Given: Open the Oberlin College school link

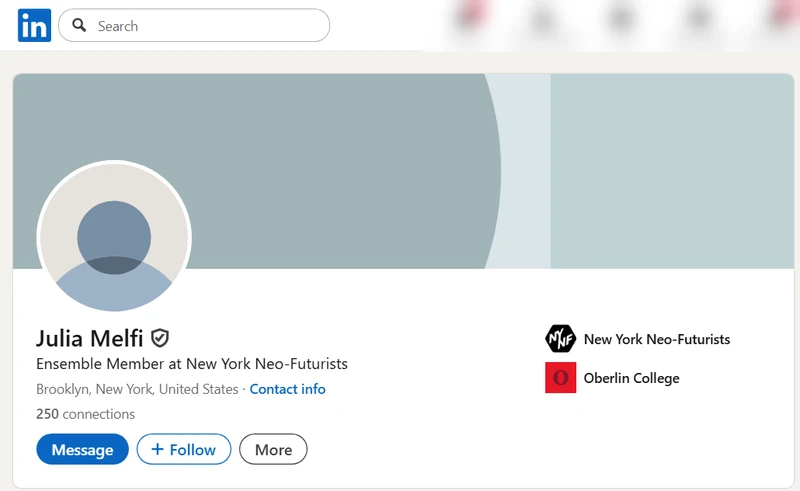Looking at the screenshot, I should 631,378.
